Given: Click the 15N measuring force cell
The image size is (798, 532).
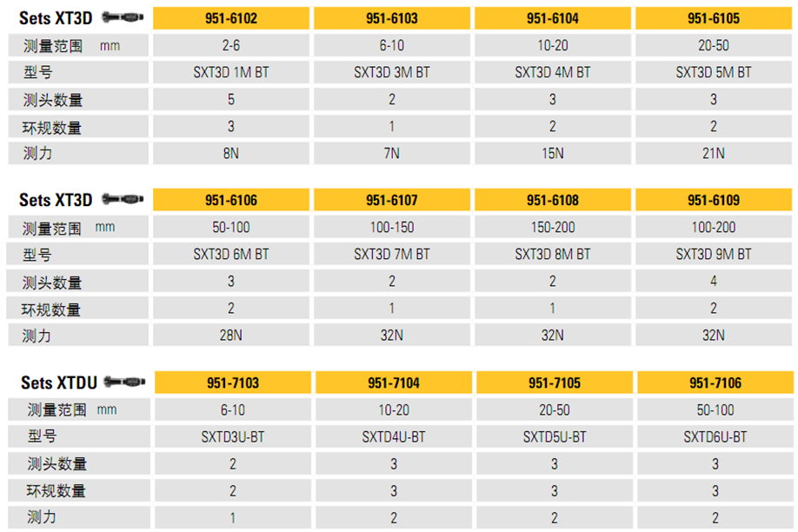Looking at the screenshot, I should click(x=553, y=153).
